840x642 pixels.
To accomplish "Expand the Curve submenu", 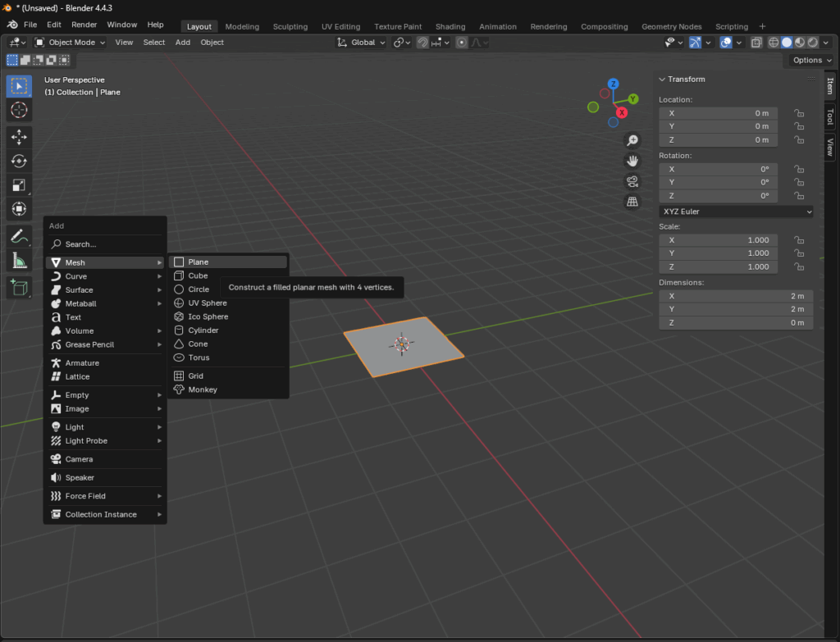I will coord(105,276).
